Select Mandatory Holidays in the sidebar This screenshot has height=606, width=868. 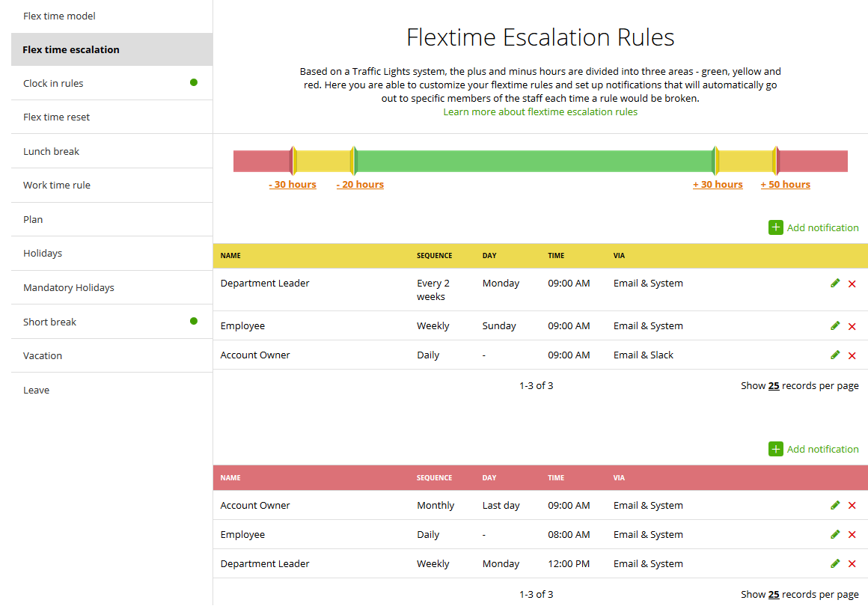click(69, 287)
